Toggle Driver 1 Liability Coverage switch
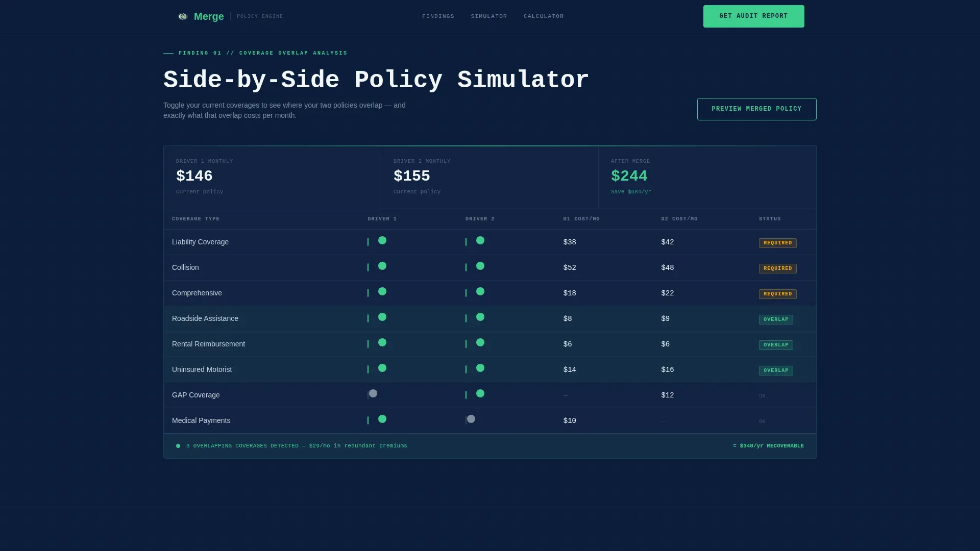980x551 pixels. 377,241
